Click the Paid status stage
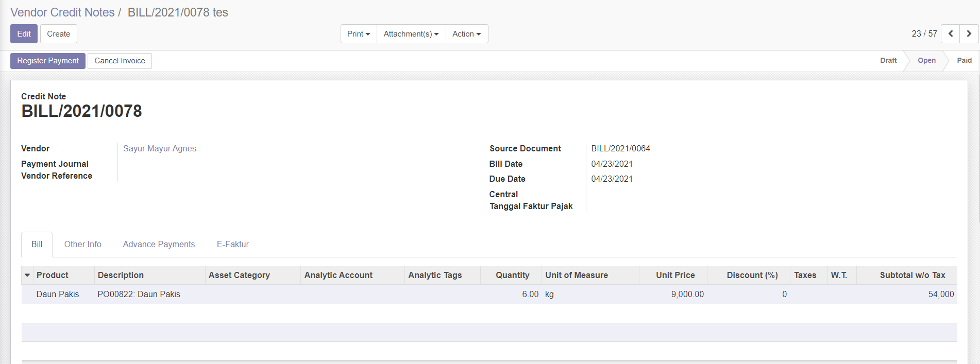980x364 pixels. pyautogui.click(x=964, y=61)
